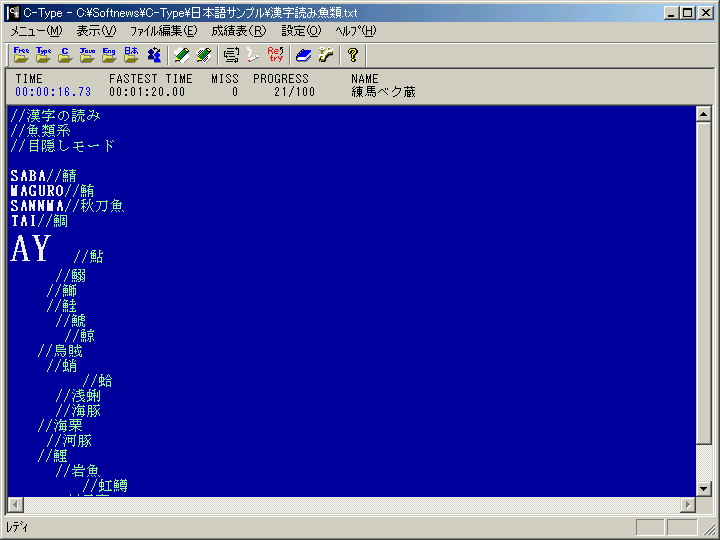Viewport: 720px width, 540px height.
Task: Click the hidden line //鯉
Action: coord(53,456)
